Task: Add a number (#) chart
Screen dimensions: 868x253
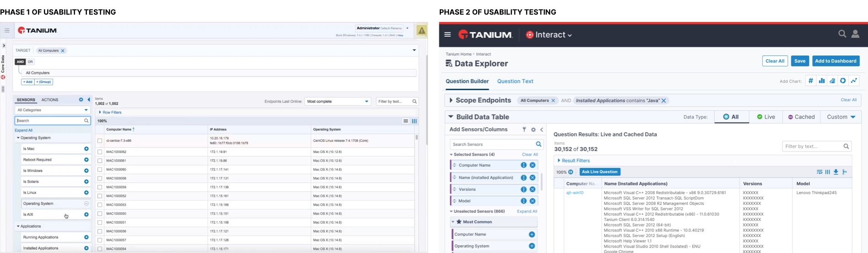Action: (811, 81)
